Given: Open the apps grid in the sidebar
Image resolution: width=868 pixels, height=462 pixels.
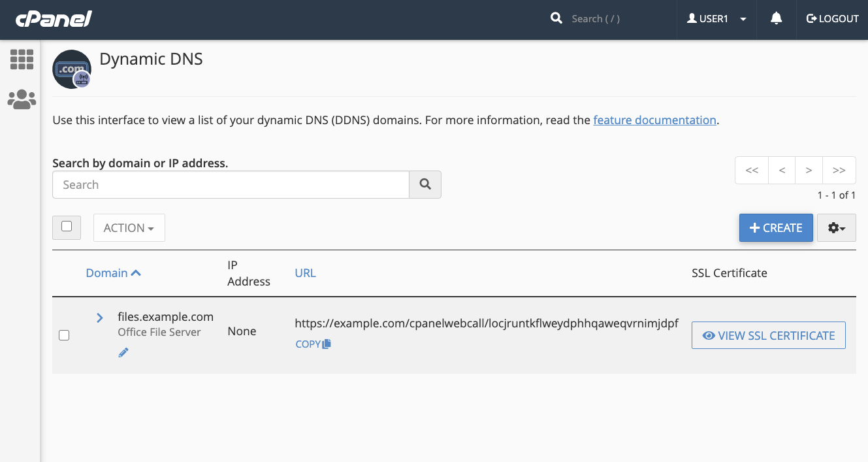Looking at the screenshot, I should [22, 59].
